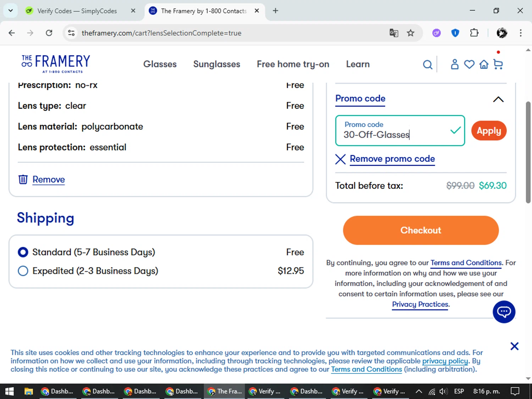Click the Checkout button
Viewport: 532px width, 399px height.
pos(421,230)
